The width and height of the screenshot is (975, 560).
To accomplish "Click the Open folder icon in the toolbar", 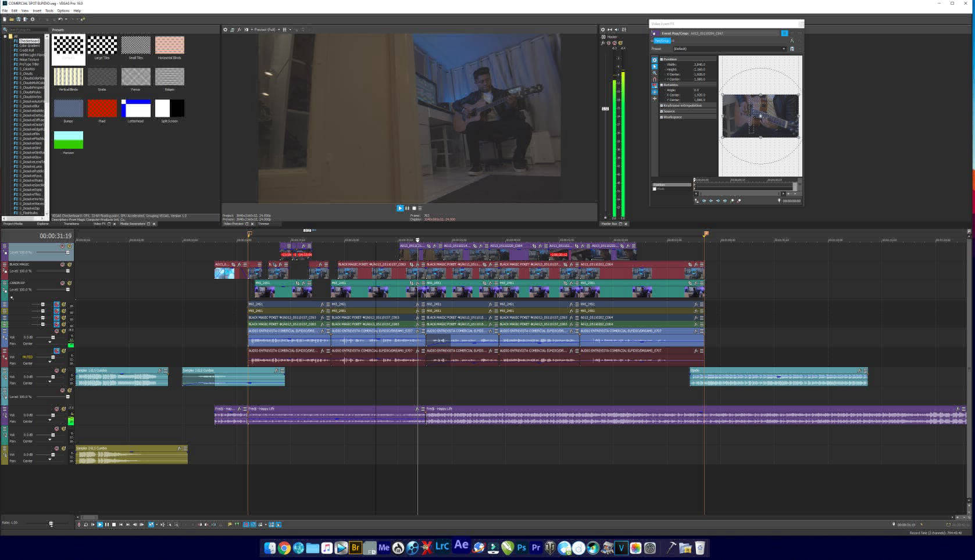I will point(12,19).
